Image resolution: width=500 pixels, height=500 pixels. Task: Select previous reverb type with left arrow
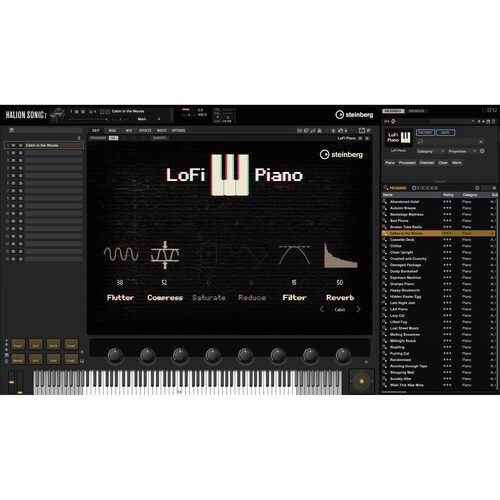(x=322, y=309)
